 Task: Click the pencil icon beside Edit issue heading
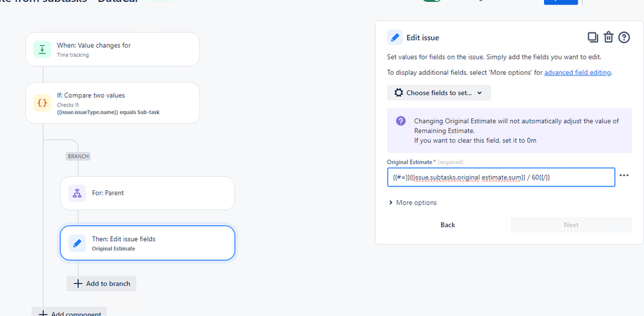(395, 37)
